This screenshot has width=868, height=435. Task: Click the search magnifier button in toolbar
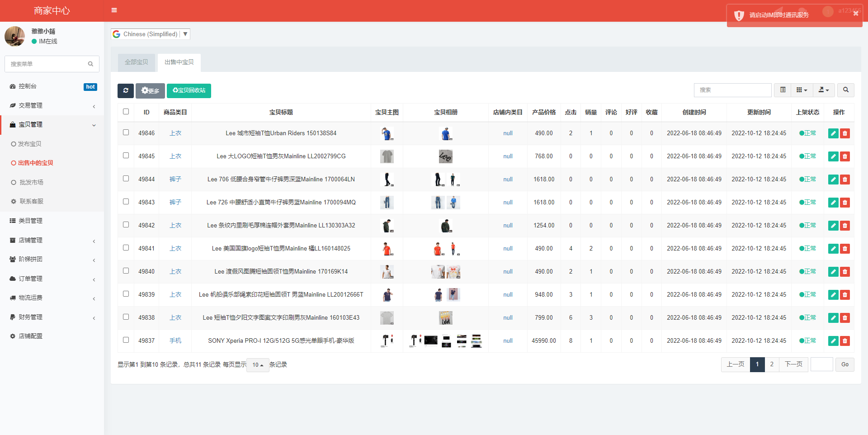(845, 90)
